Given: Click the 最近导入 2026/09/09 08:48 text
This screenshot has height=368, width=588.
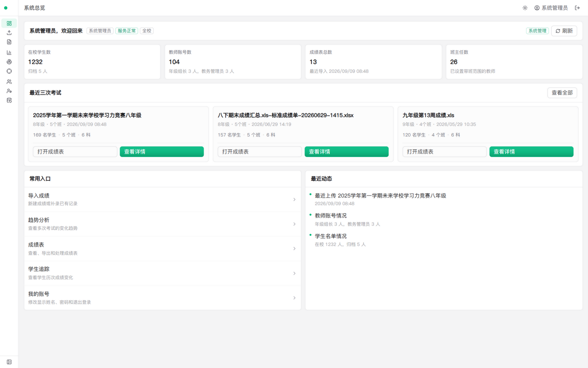Looking at the screenshot, I should pyautogui.click(x=339, y=71).
